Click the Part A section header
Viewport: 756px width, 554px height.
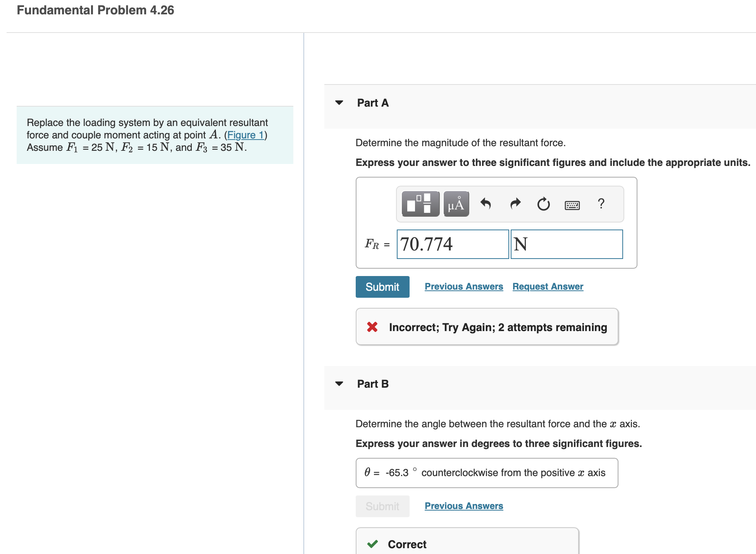(372, 102)
